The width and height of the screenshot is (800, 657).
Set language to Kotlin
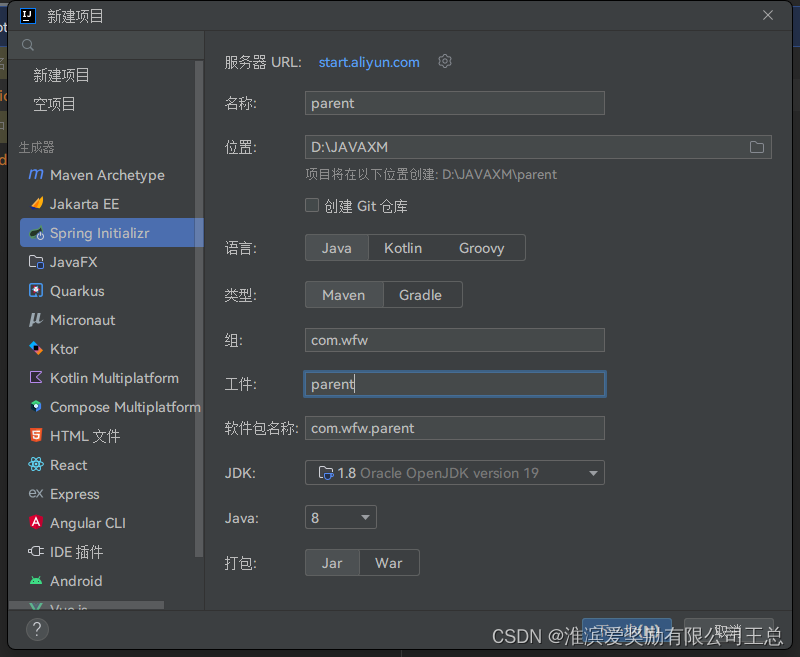tap(403, 248)
